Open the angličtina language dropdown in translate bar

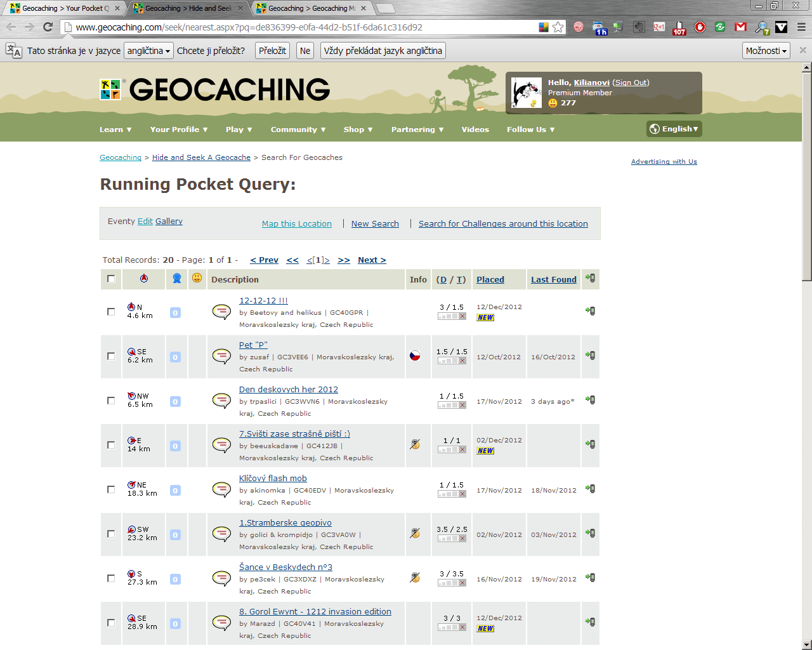(x=149, y=51)
